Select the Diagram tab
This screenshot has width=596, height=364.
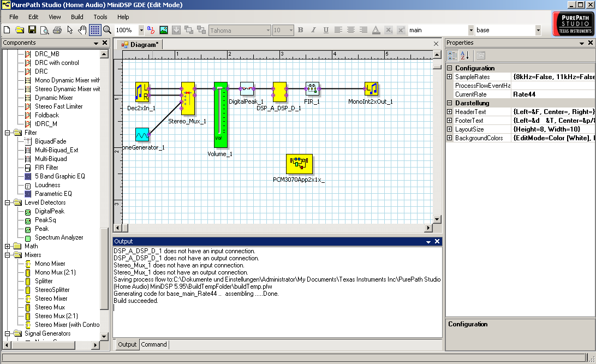pos(140,44)
